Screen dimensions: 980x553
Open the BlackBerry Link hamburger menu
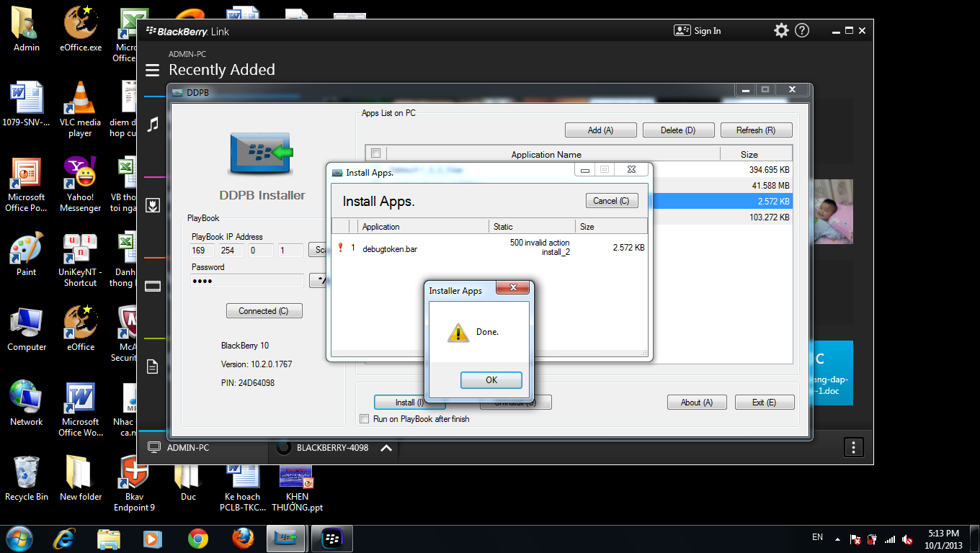tap(152, 70)
